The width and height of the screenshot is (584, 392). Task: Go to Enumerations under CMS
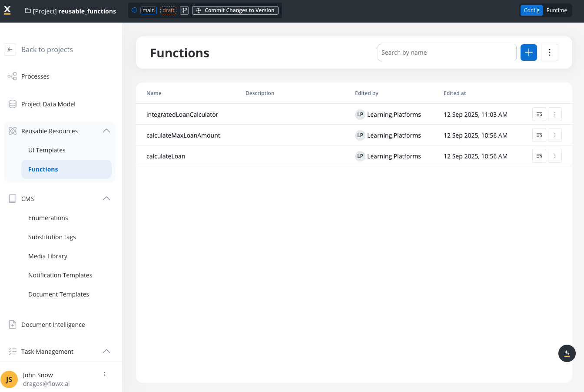click(x=48, y=218)
